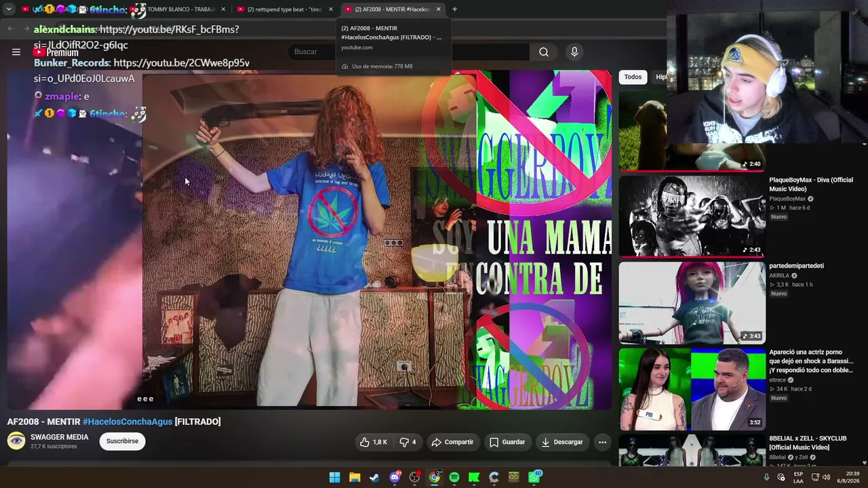Click the AKRIILA channel name
868x488 pixels.
tap(779, 276)
